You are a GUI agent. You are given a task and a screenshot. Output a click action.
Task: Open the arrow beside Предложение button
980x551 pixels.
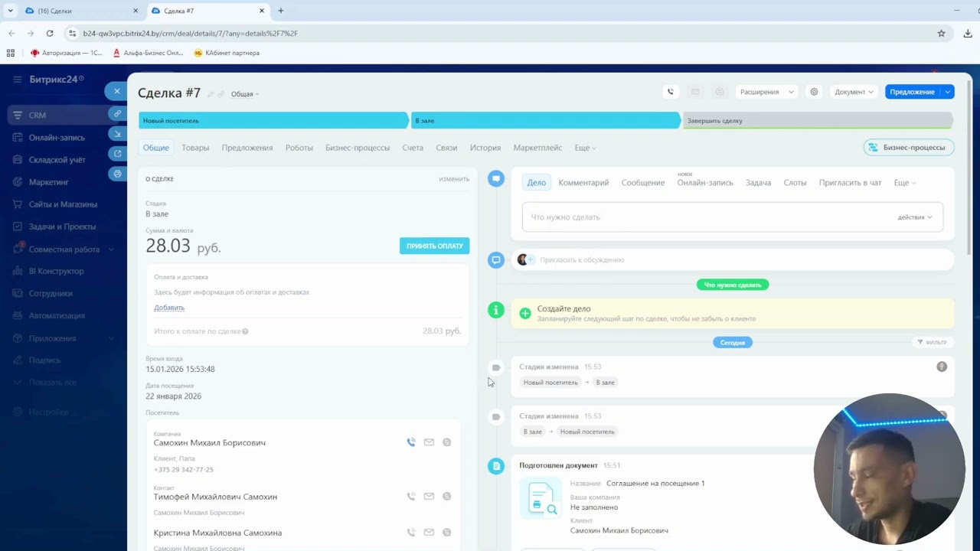[x=948, y=92]
